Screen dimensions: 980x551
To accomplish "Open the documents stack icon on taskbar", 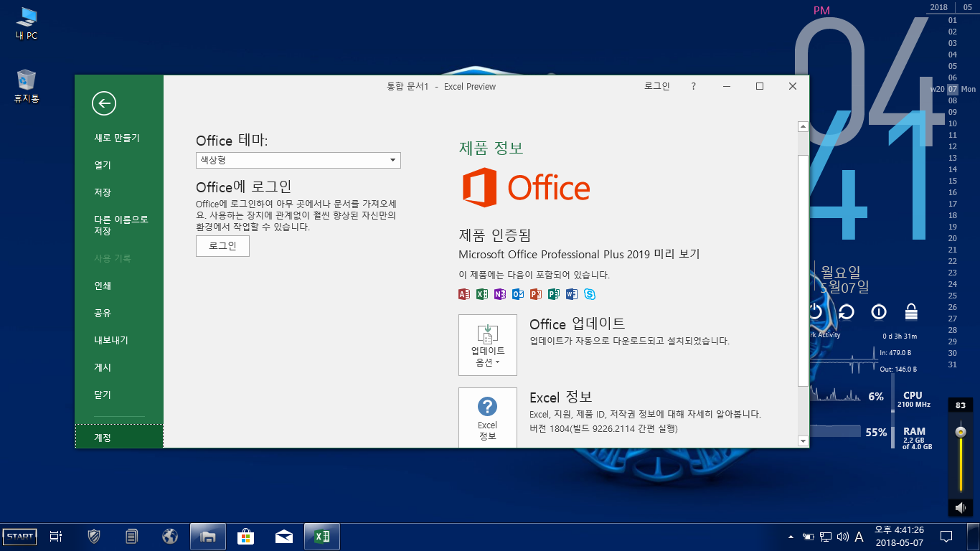I will pos(131,536).
